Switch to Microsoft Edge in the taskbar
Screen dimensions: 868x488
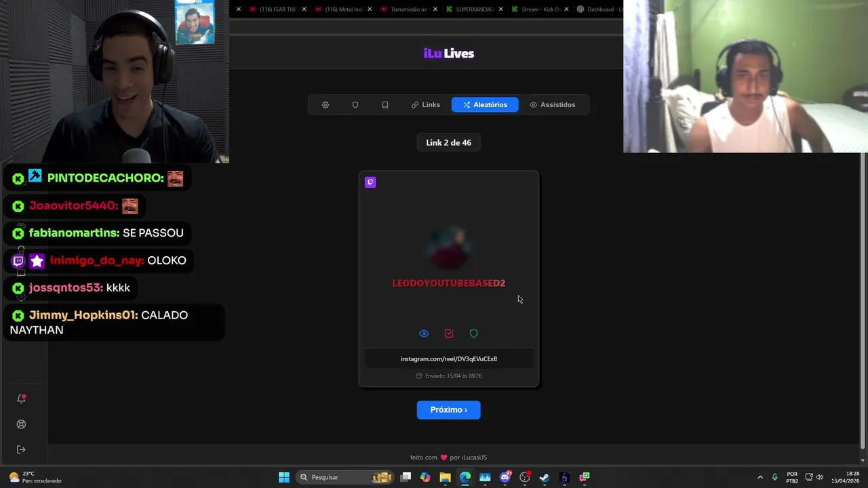(465, 477)
